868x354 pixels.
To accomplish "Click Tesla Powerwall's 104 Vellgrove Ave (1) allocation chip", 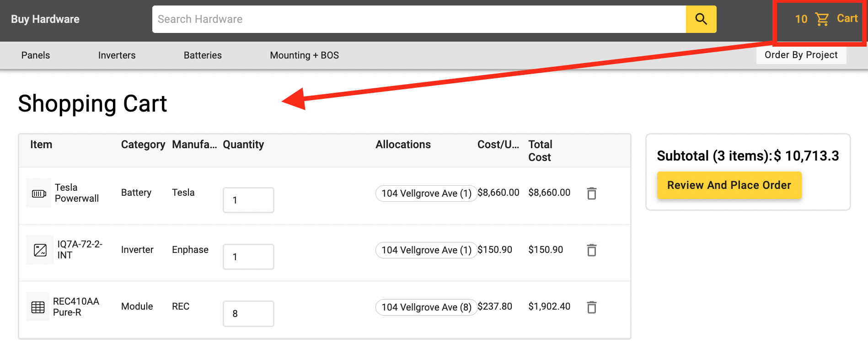I will tap(426, 193).
